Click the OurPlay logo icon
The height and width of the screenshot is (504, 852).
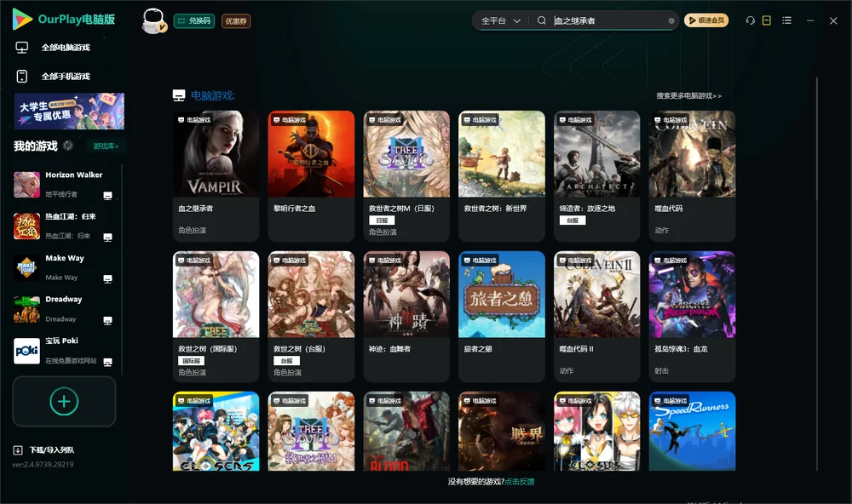pos(22,20)
